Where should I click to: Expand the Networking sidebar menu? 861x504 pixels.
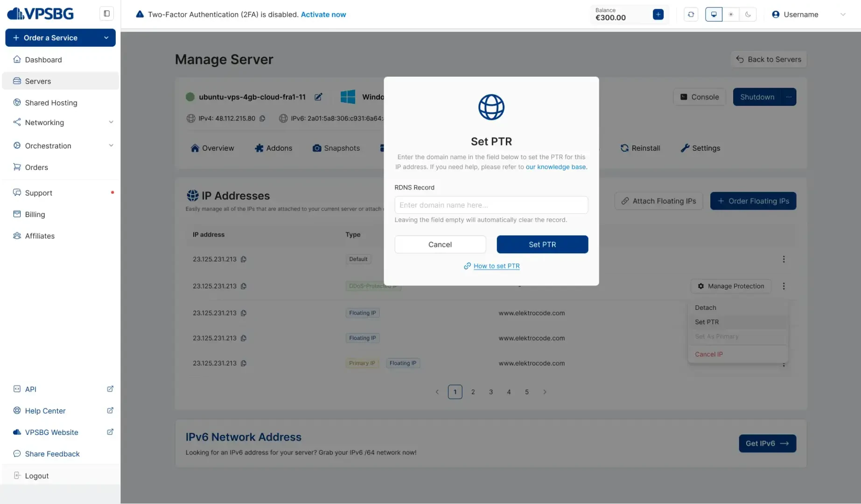coord(111,122)
